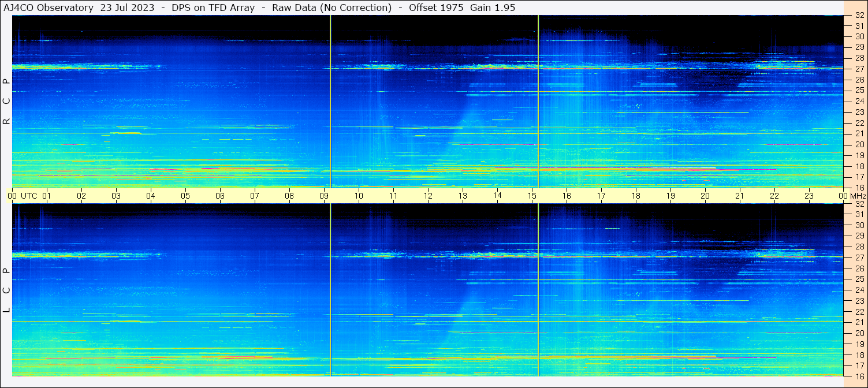Screen dimensions: 868x388
Task: Click the 22 hour label on UTC axis
Action: 774,196
